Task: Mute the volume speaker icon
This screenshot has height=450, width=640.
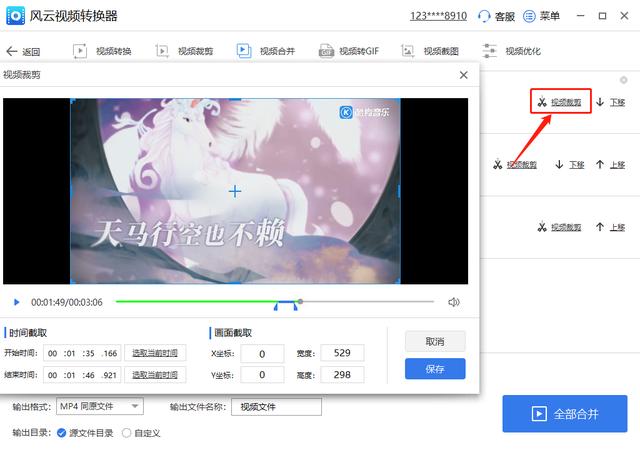Action: pos(453,302)
